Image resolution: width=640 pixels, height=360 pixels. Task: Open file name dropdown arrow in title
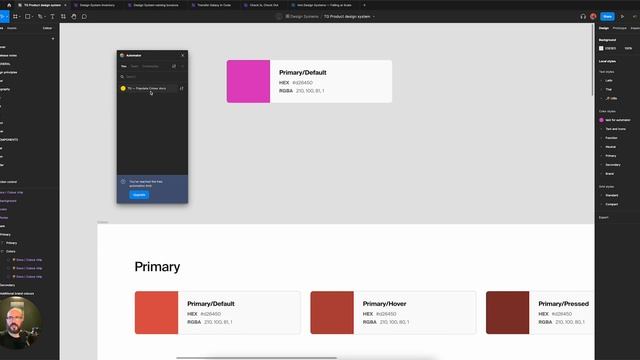373,16
